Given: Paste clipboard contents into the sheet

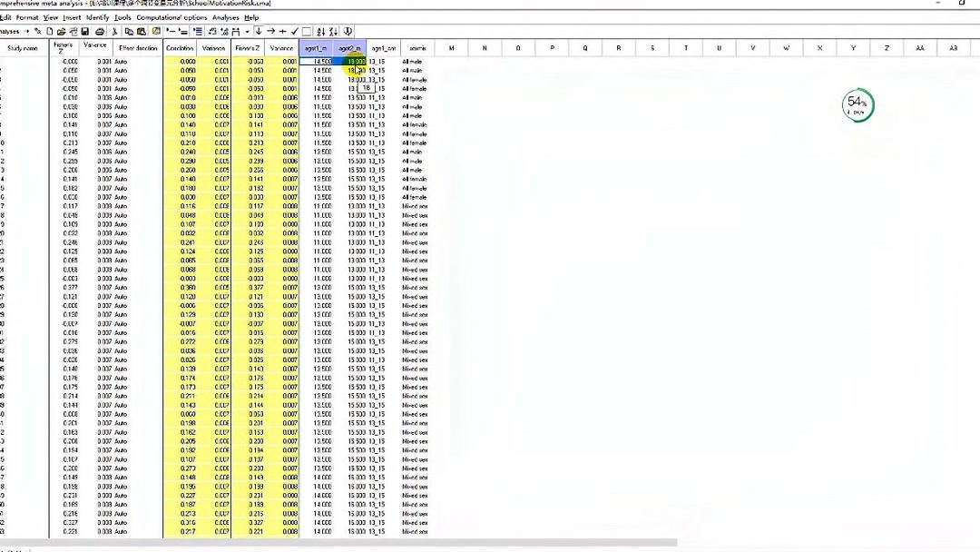Looking at the screenshot, I should tap(141, 31).
